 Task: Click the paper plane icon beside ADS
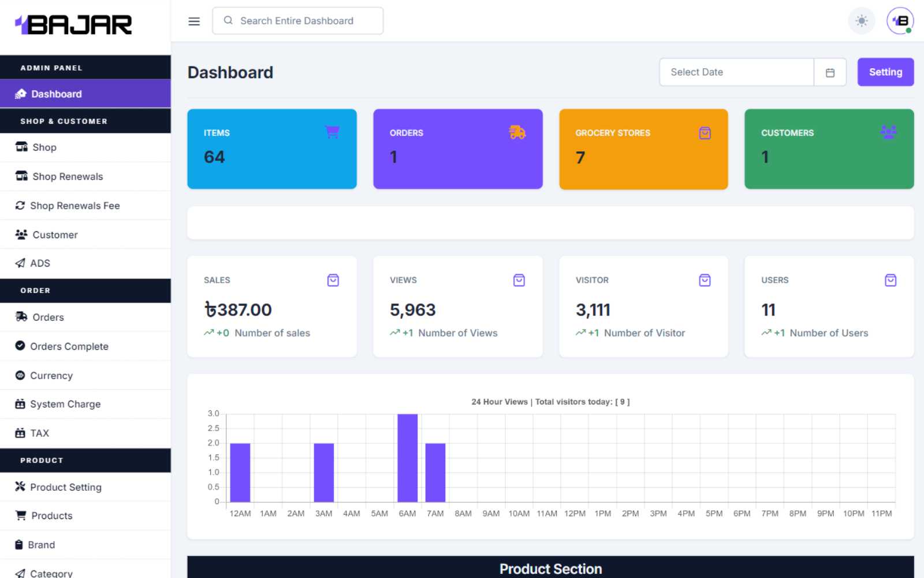(20, 263)
